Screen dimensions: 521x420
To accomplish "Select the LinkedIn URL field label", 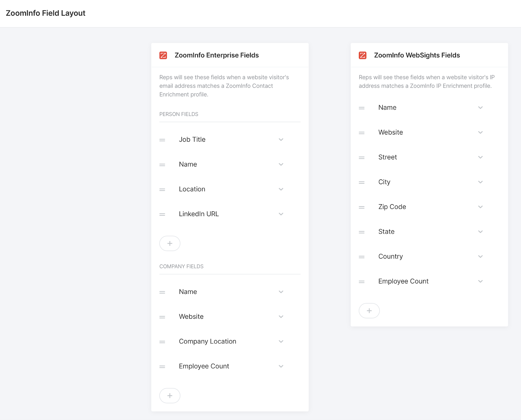I will pyautogui.click(x=199, y=214).
